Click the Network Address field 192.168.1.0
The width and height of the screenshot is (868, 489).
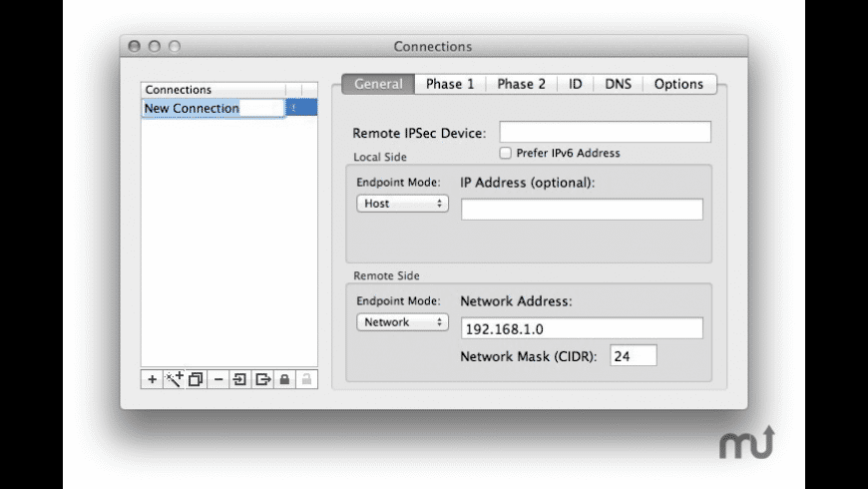coord(582,328)
